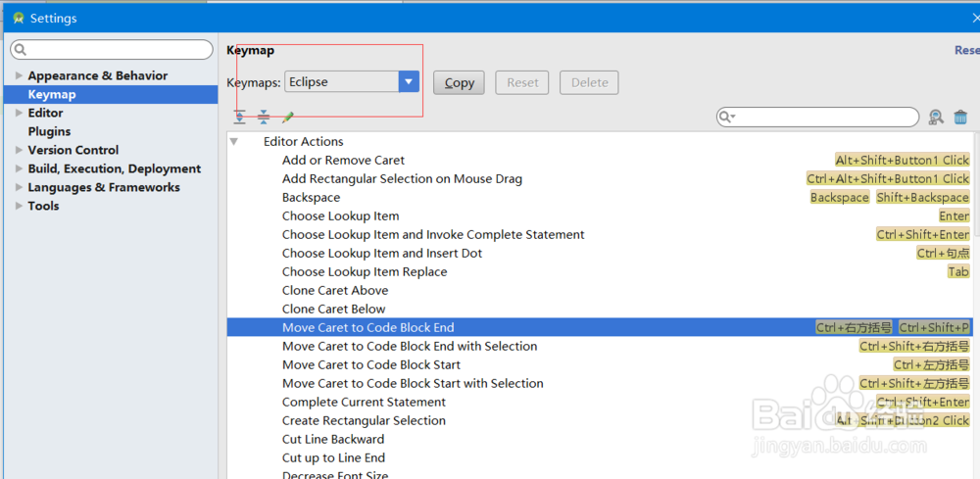Click the Expand All icon above the actions tree
The width and height of the screenshot is (980, 479).
240,118
